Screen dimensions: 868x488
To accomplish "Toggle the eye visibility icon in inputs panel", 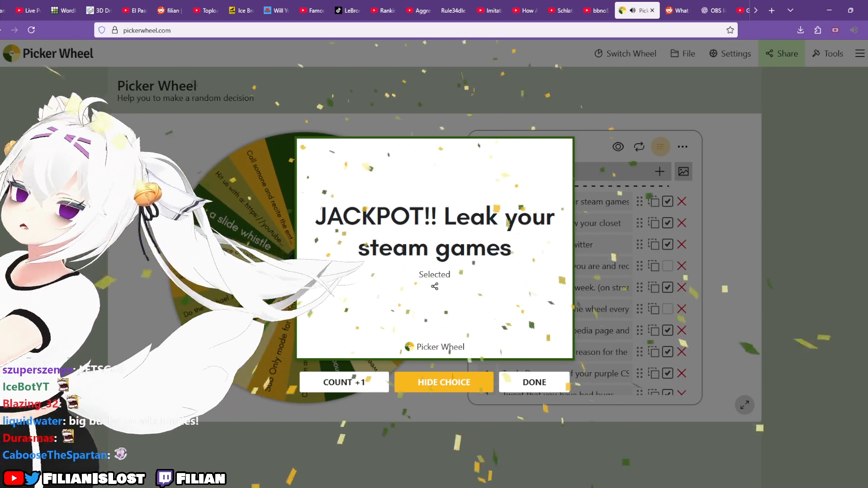I will [x=618, y=147].
